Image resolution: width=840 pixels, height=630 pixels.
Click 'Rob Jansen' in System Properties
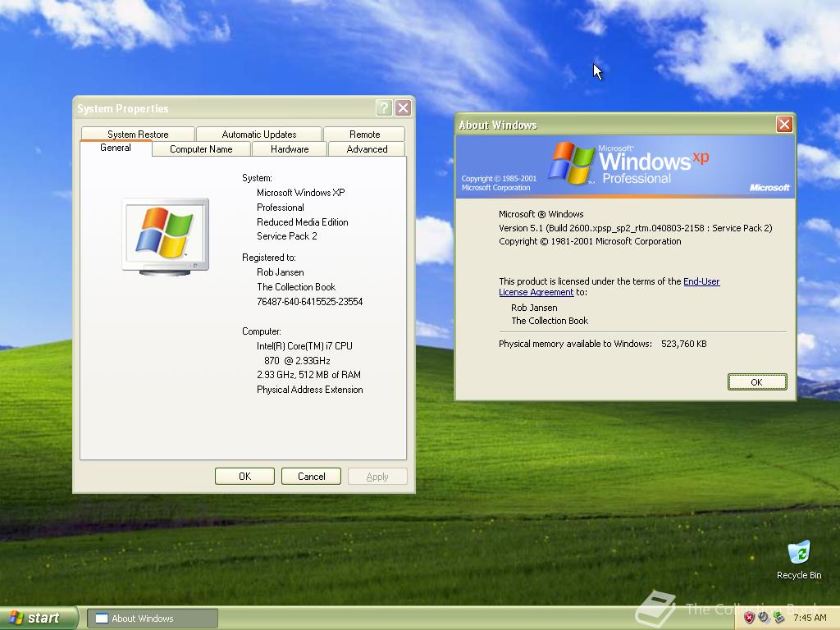(x=281, y=272)
